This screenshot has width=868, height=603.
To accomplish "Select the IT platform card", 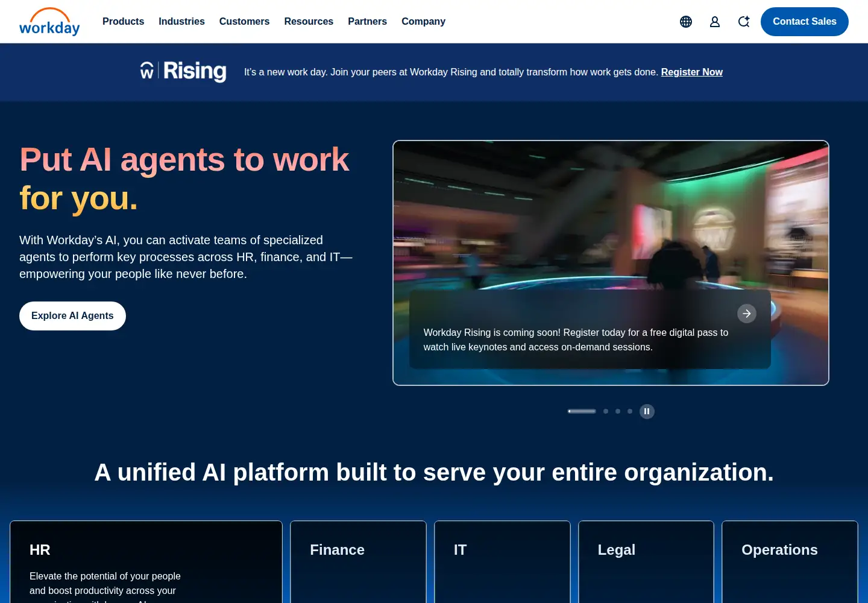I will 502,562.
